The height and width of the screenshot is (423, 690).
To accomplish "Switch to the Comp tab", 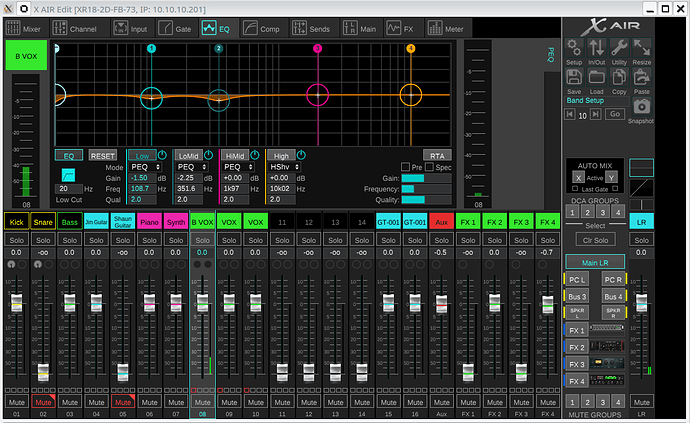I will coord(262,30).
